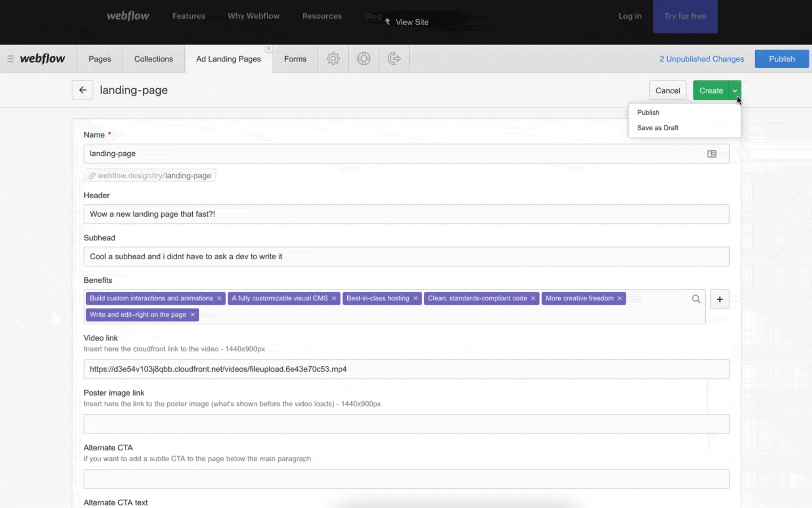
Task: Open the hamburger menu beside webflow logo
Action: pos(11,59)
